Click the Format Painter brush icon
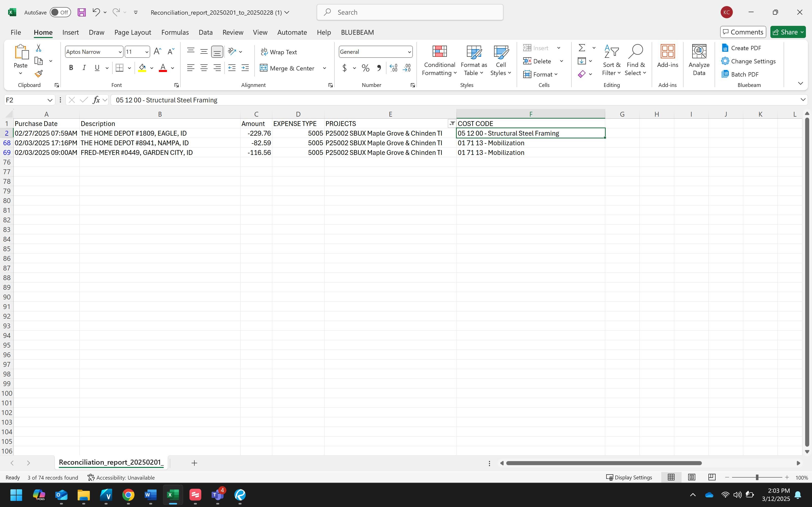812x507 pixels. pos(39,74)
